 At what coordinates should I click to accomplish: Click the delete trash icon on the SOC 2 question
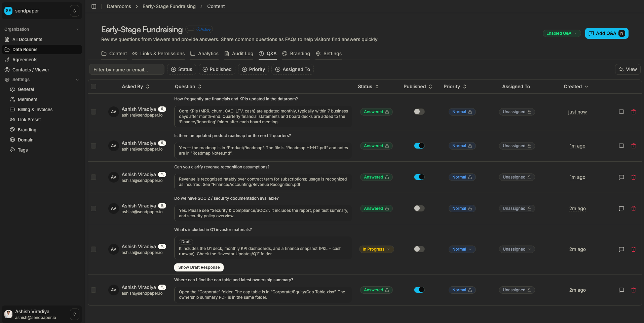click(x=634, y=208)
